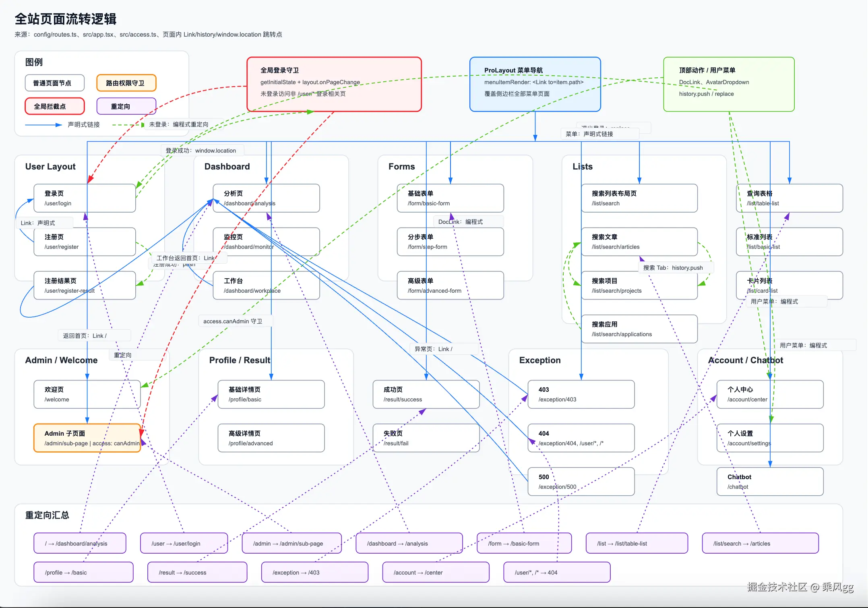Viewport: 868px width, 608px height.
Task: Click the 搜索文章 /list/search/articles node
Action: click(639, 242)
